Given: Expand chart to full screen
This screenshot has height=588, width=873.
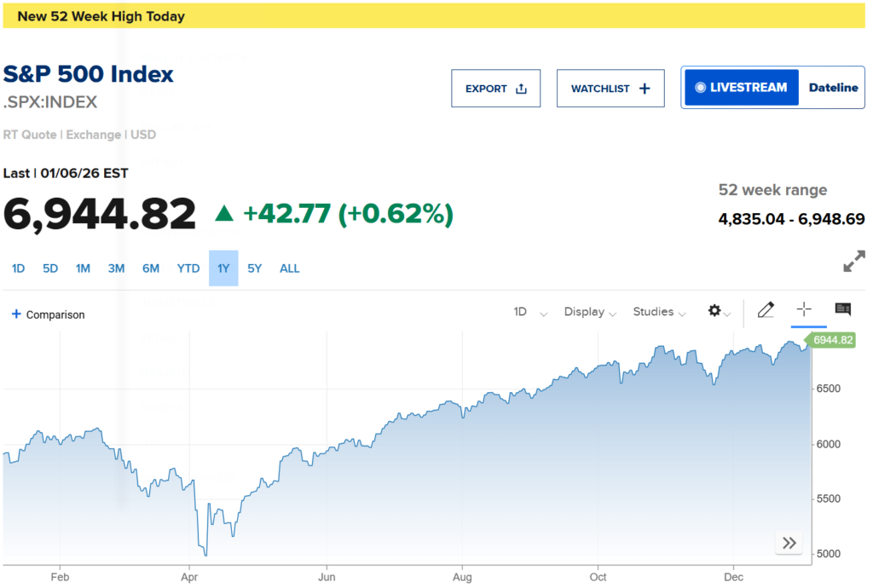Looking at the screenshot, I should (853, 263).
